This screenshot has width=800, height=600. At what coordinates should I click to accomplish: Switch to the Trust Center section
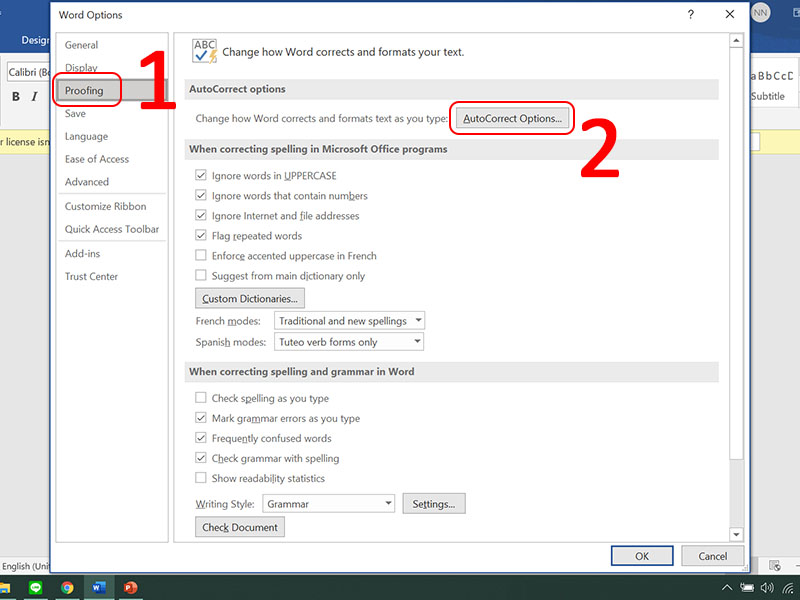pyautogui.click(x=91, y=276)
